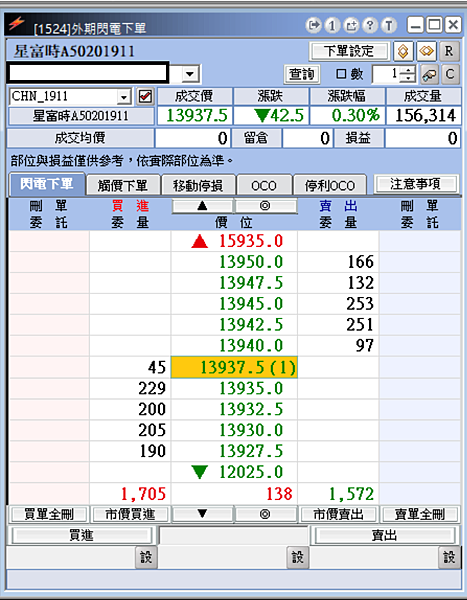
Task: Click the 設 button under 賣出
Action: point(449,557)
